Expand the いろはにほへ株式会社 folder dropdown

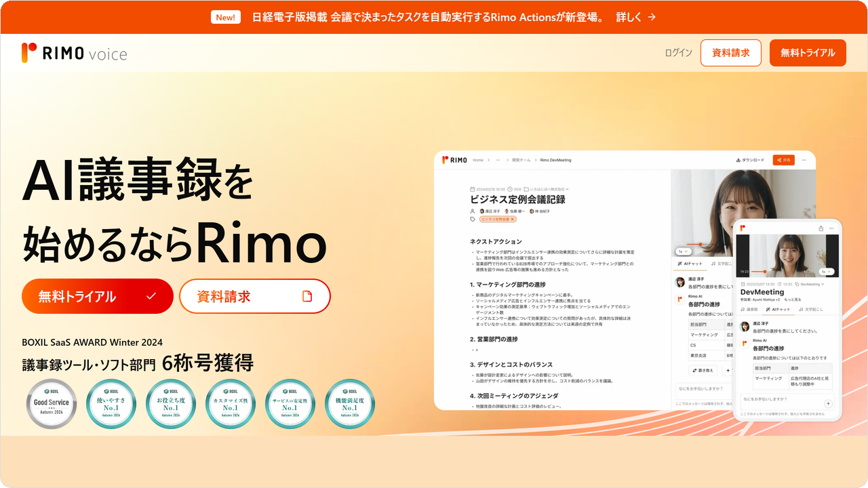click(x=547, y=189)
